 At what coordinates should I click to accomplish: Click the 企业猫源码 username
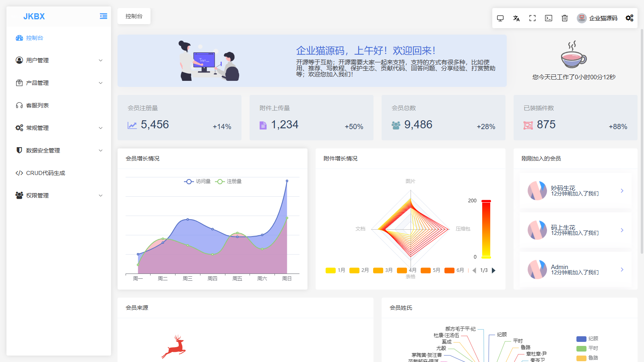(603, 18)
